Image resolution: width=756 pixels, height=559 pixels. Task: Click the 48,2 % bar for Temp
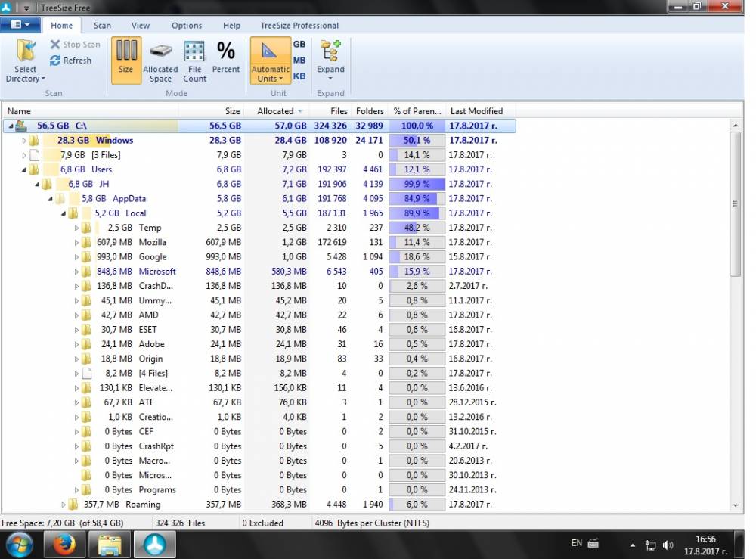pyautogui.click(x=417, y=228)
